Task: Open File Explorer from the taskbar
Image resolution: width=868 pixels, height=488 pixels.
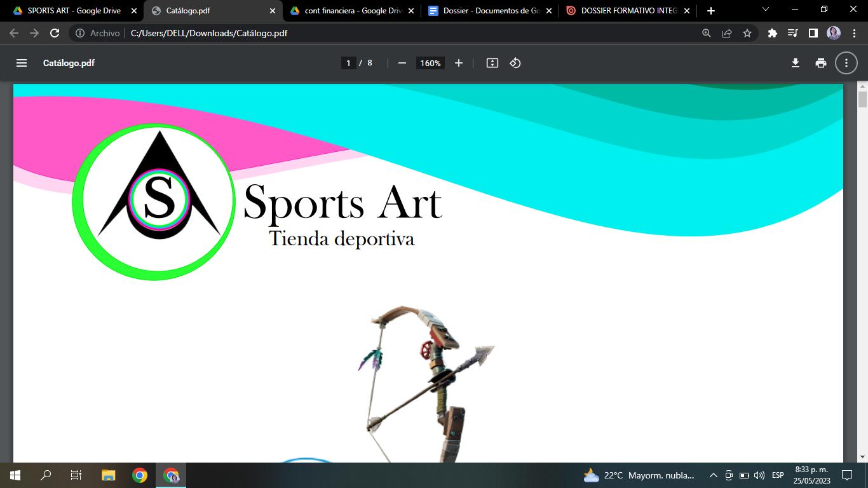Action: [109, 475]
